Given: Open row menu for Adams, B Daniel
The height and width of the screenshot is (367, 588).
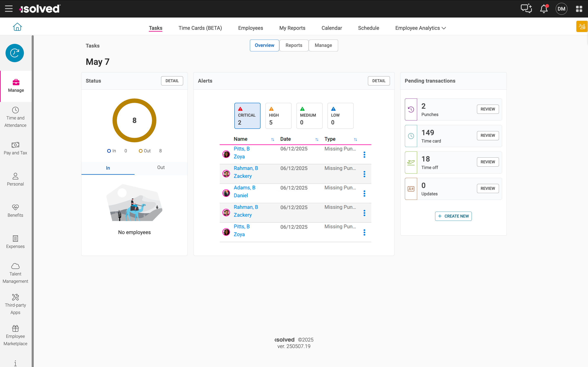Looking at the screenshot, I should [364, 193].
